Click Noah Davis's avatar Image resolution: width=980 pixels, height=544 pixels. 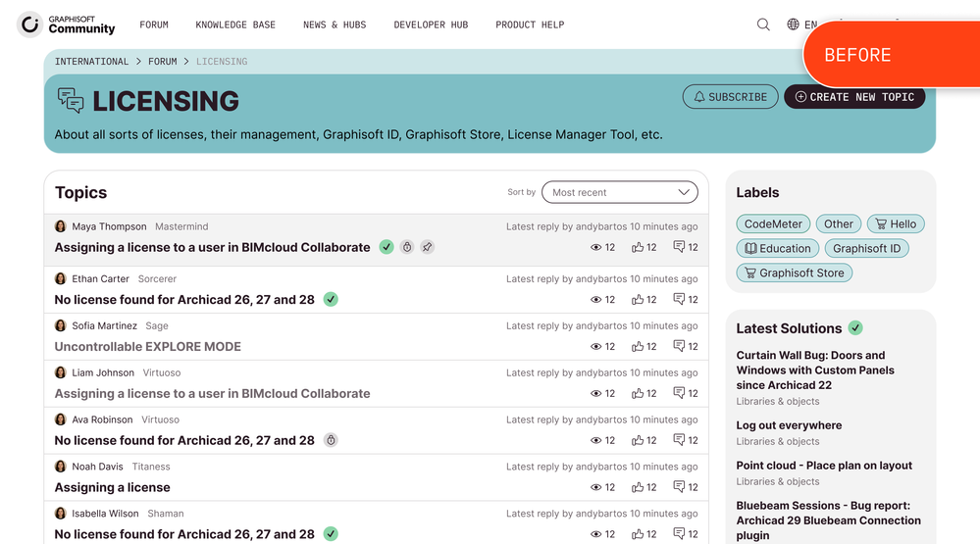click(61, 467)
